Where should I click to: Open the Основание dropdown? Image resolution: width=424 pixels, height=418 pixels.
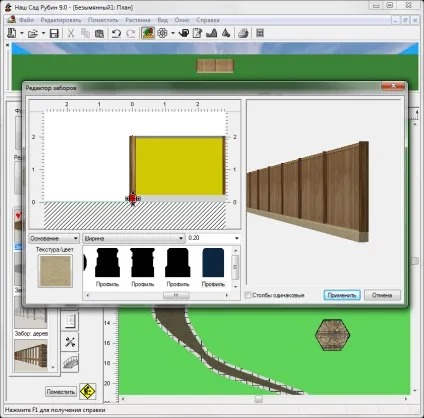54,238
